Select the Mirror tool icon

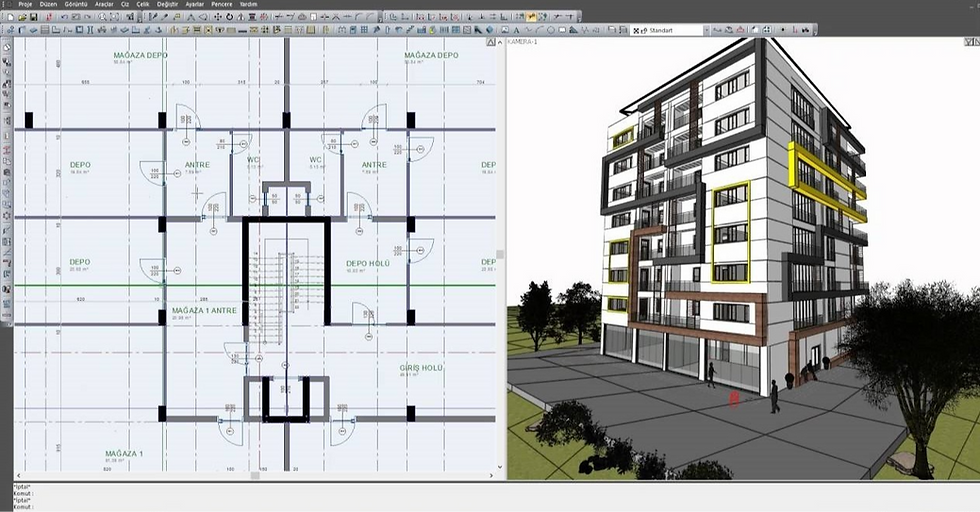(240, 17)
